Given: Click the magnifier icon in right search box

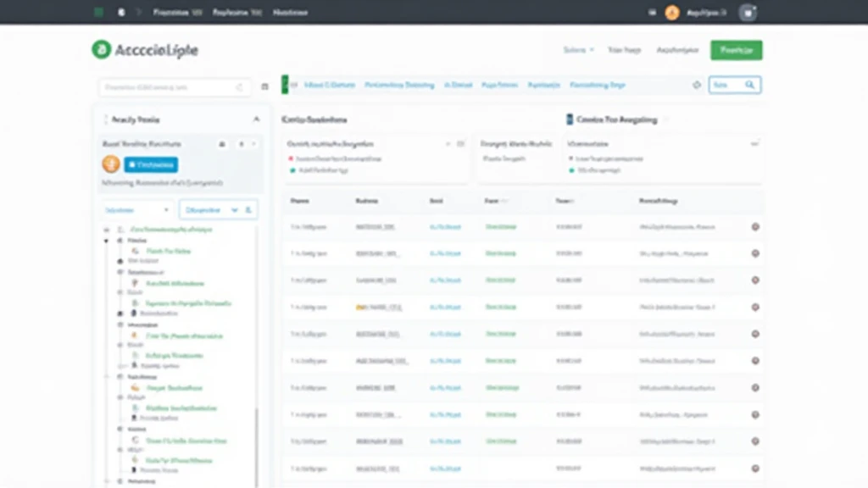Looking at the screenshot, I should point(749,86).
